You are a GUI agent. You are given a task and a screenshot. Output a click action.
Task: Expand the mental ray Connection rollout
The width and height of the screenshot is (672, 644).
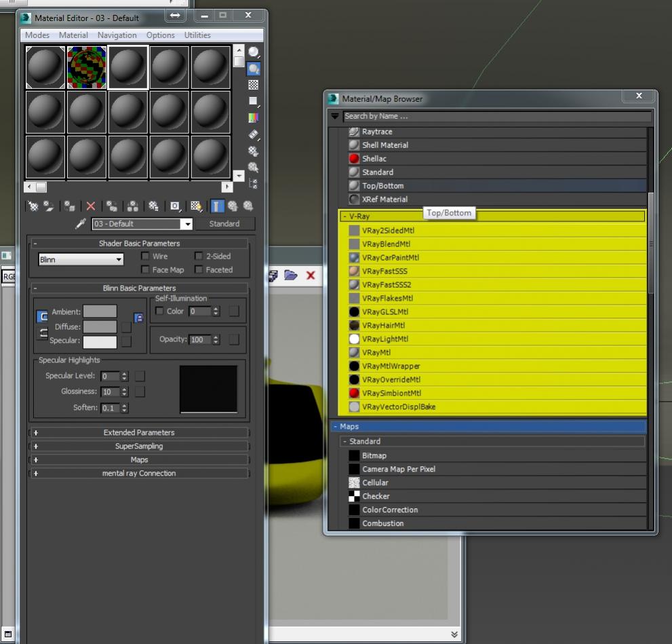139,474
